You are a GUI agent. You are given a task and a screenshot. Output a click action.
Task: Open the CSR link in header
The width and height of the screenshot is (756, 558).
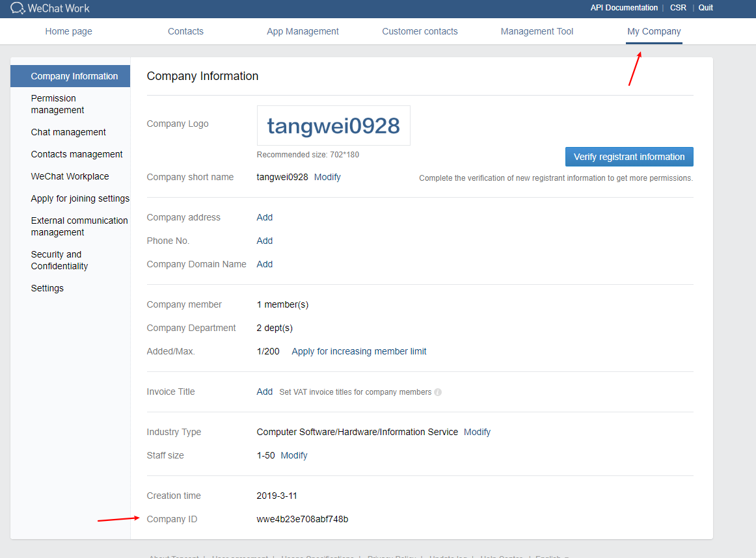[x=678, y=8]
